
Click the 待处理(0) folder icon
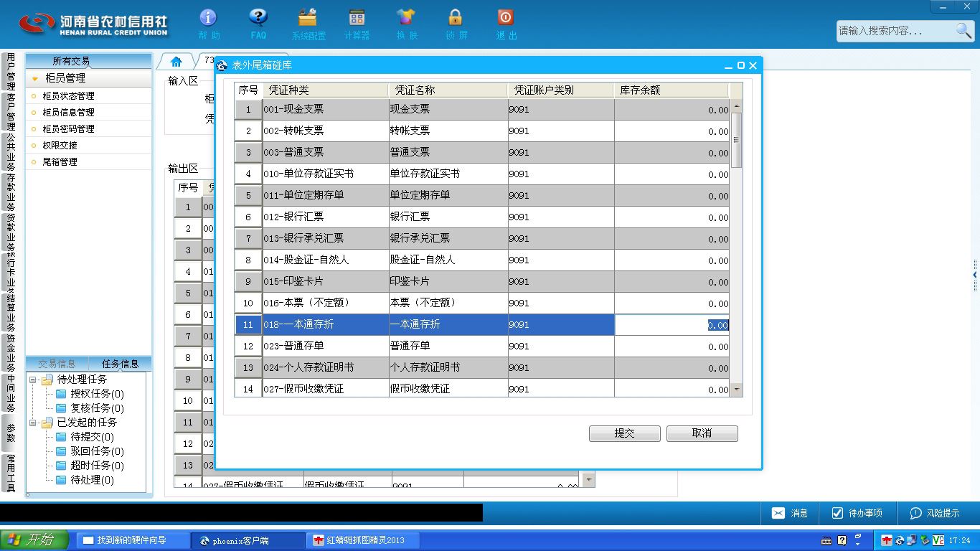(x=61, y=480)
